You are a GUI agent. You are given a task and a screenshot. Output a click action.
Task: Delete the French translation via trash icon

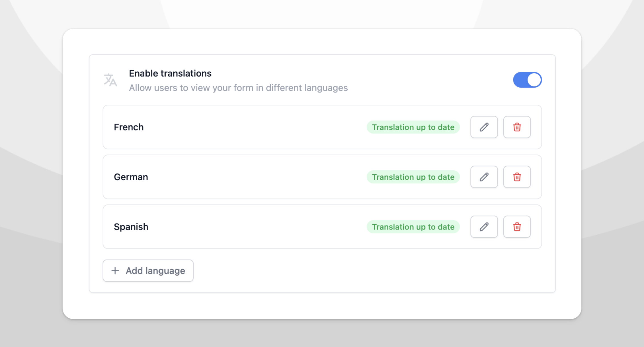pyautogui.click(x=517, y=127)
